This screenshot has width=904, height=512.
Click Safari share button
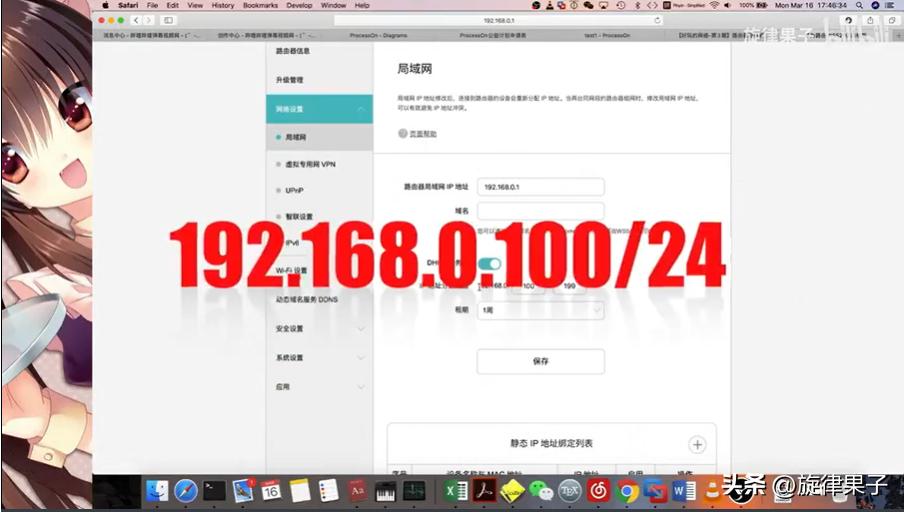(870, 20)
